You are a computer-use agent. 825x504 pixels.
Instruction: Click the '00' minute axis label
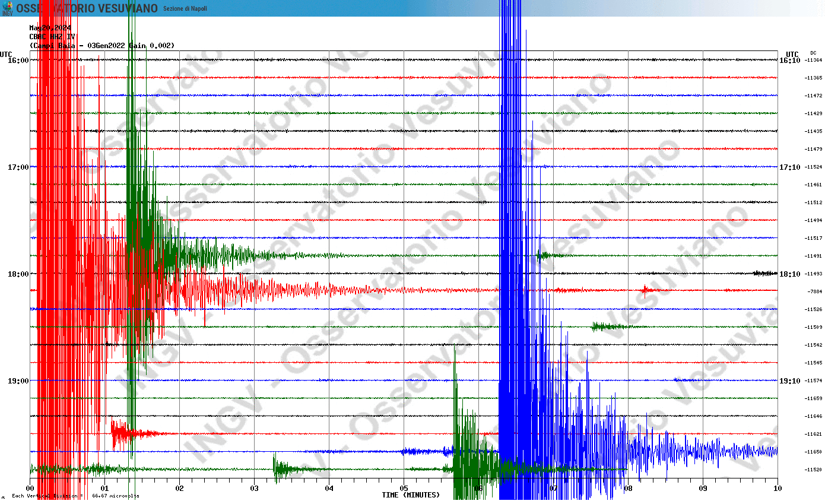[30, 489]
